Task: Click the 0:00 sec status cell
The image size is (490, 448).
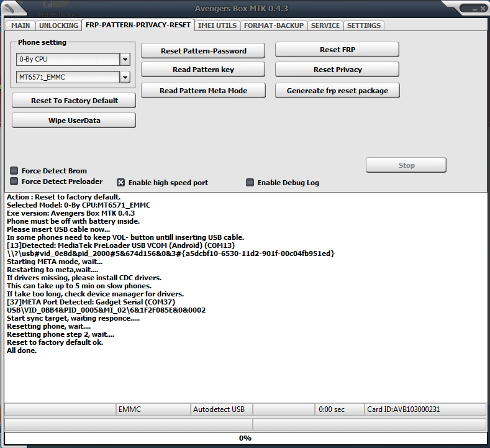Action: [340, 409]
